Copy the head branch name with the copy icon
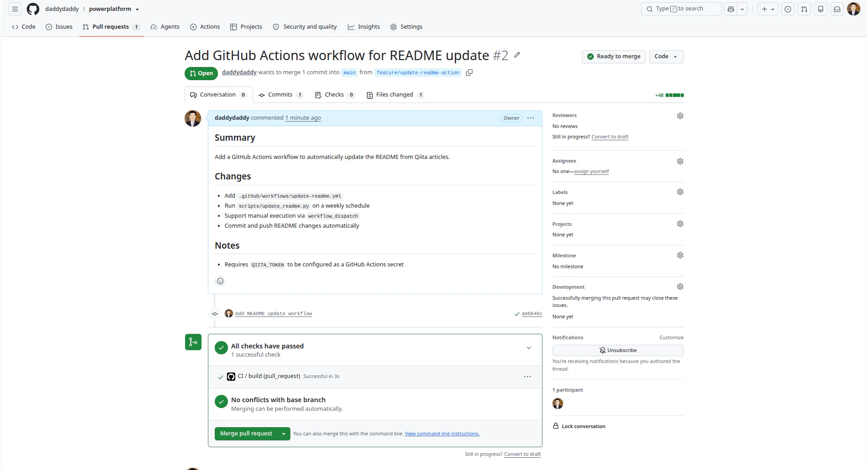Screen dimensions: 868x470 point(469,72)
